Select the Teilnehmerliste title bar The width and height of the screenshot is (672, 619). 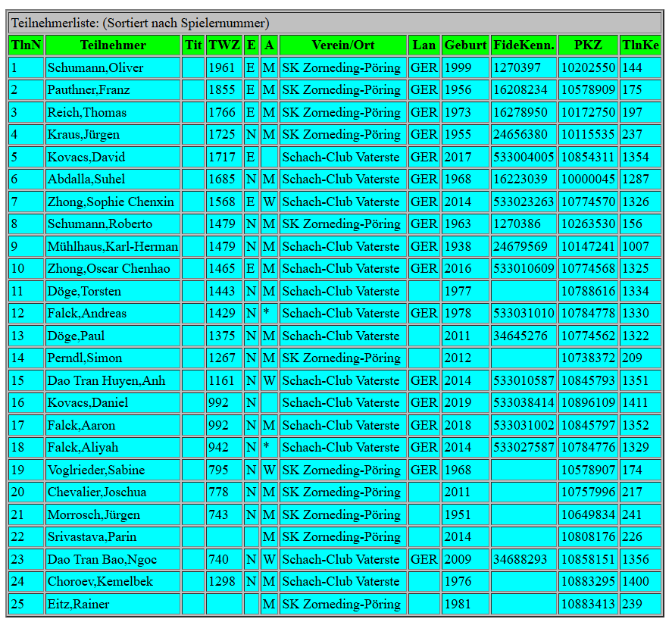click(x=336, y=23)
